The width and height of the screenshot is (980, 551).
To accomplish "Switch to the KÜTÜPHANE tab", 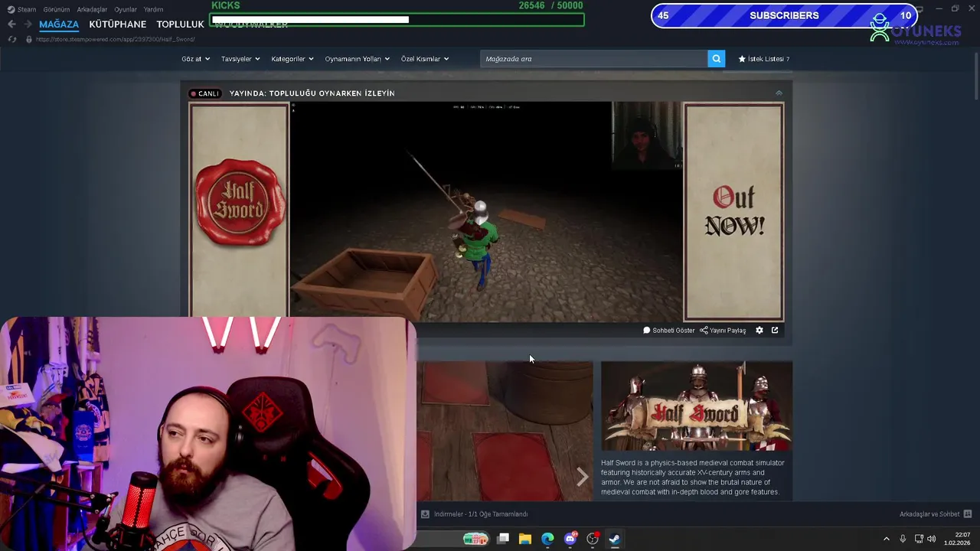I will 117,24.
